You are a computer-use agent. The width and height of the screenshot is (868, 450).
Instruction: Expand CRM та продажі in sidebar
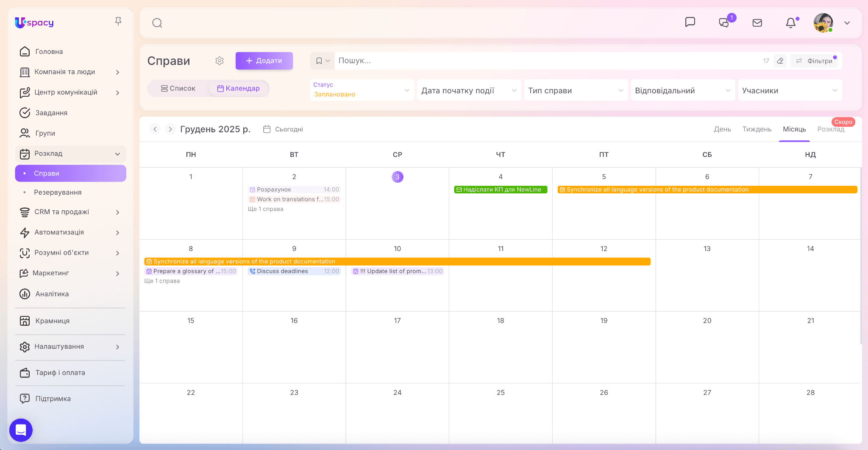(70, 212)
